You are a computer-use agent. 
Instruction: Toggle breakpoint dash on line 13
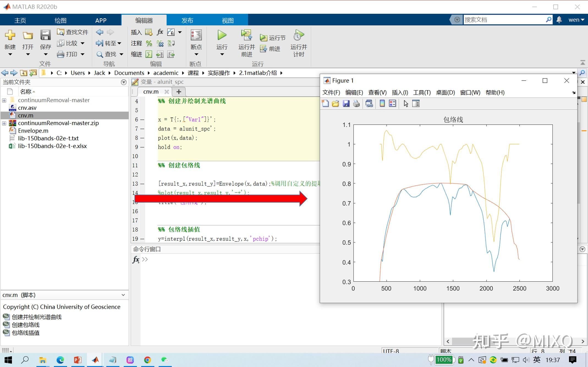coord(142,184)
